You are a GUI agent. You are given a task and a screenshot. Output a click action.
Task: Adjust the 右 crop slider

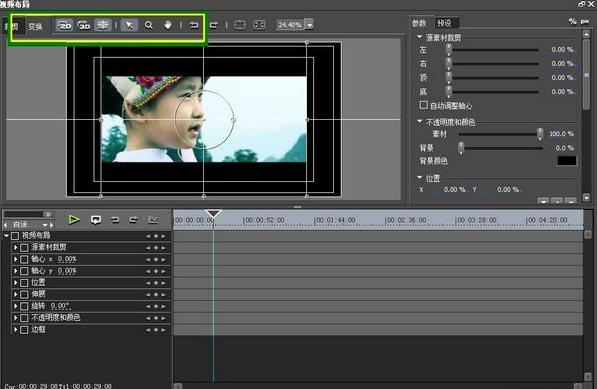click(449, 64)
